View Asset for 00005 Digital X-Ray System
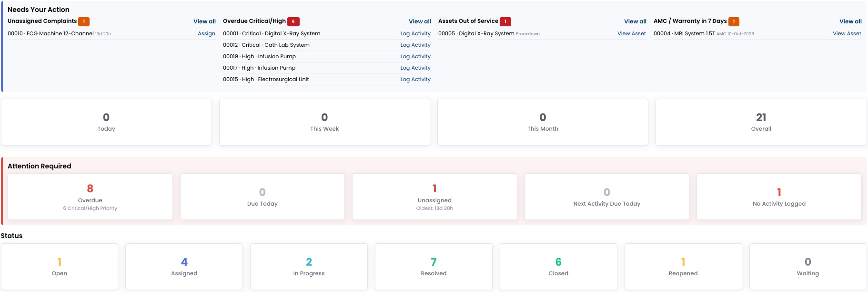The image size is (868, 292). [x=632, y=33]
